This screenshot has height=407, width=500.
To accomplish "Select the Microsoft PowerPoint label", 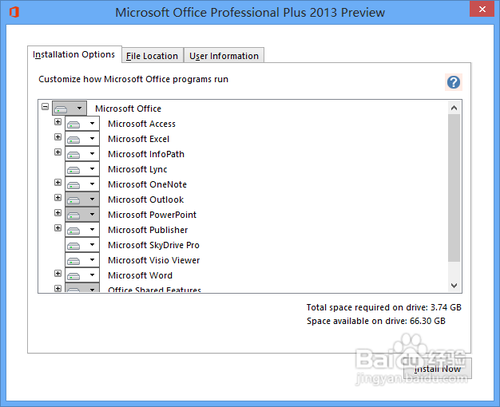I will tap(152, 215).
